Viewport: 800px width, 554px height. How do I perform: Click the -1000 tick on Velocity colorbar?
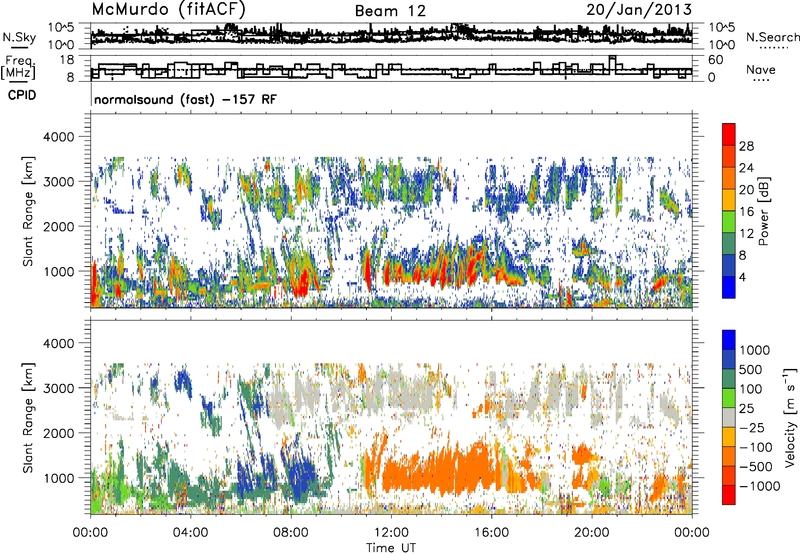click(759, 486)
